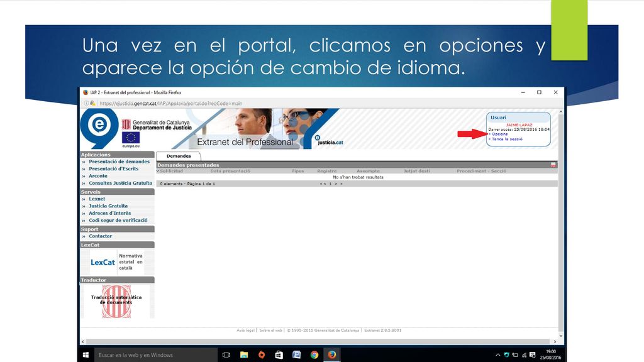Open Task View on the taskbar
The image size is (644, 362).
(x=226, y=355)
